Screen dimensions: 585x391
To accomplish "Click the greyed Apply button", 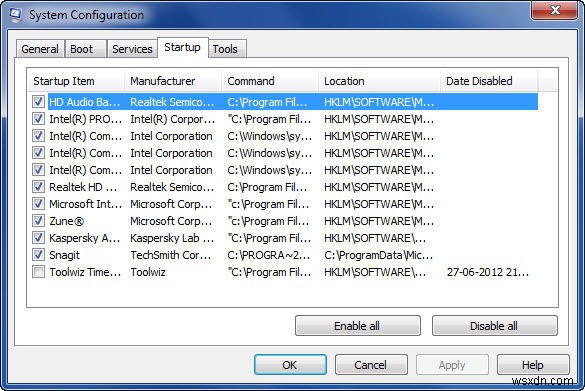I will tap(452, 365).
